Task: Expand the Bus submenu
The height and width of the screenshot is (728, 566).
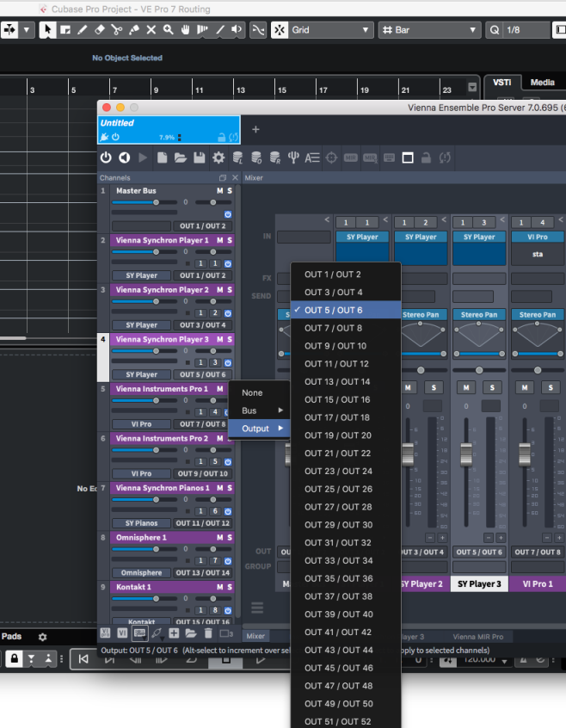Action: [x=259, y=410]
